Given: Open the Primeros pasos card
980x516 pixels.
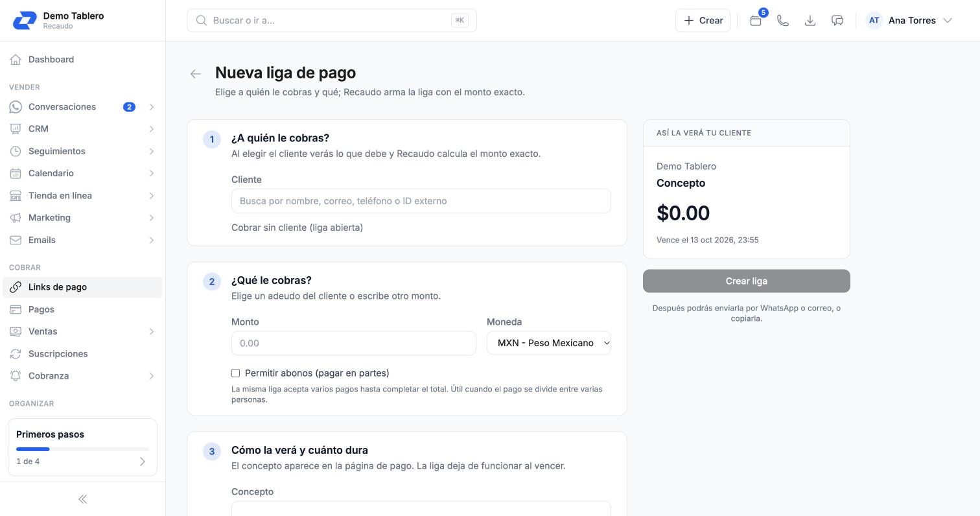Looking at the screenshot, I should click(82, 447).
